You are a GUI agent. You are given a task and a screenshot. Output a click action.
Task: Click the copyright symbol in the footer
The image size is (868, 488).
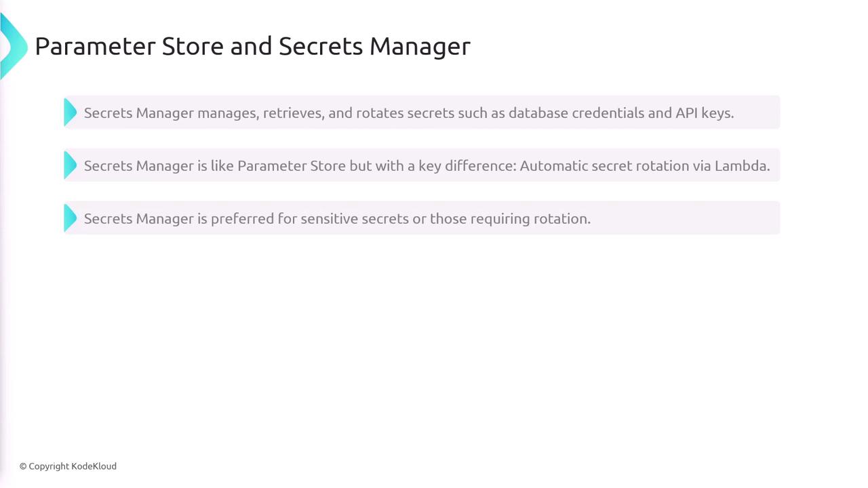click(23, 466)
